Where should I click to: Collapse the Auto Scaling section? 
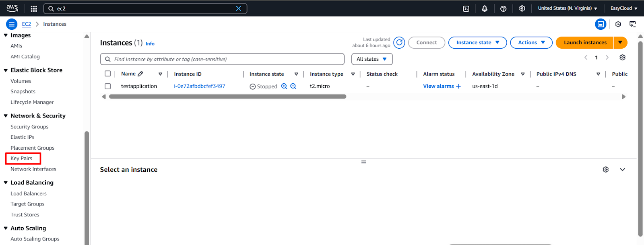(x=6, y=228)
